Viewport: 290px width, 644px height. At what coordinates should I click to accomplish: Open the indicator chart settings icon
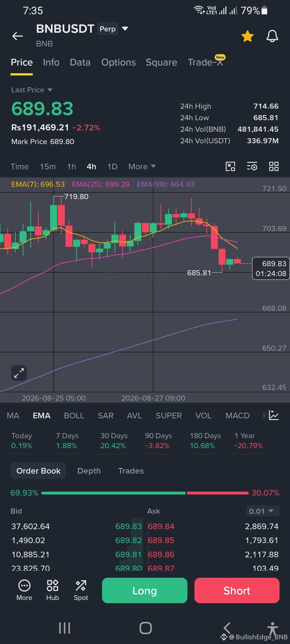274,415
